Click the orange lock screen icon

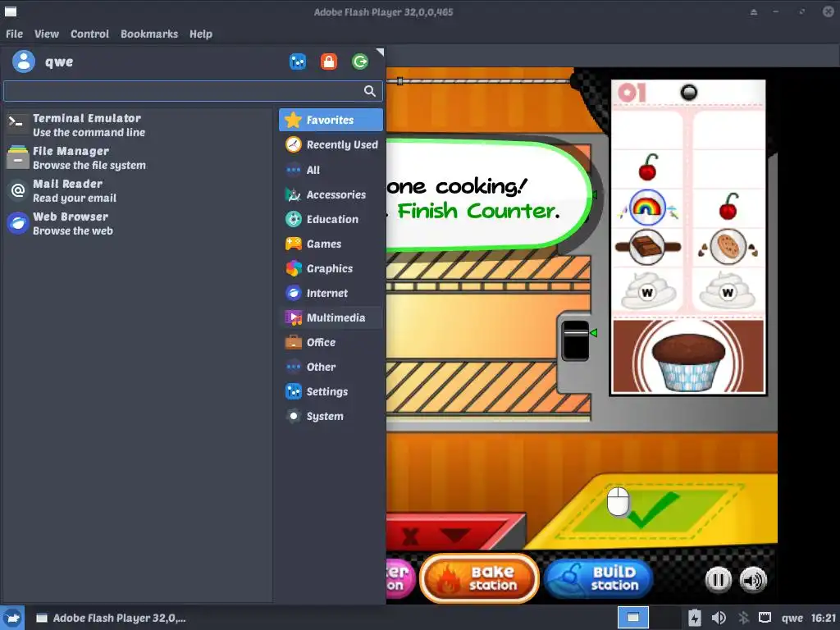coord(329,62)
